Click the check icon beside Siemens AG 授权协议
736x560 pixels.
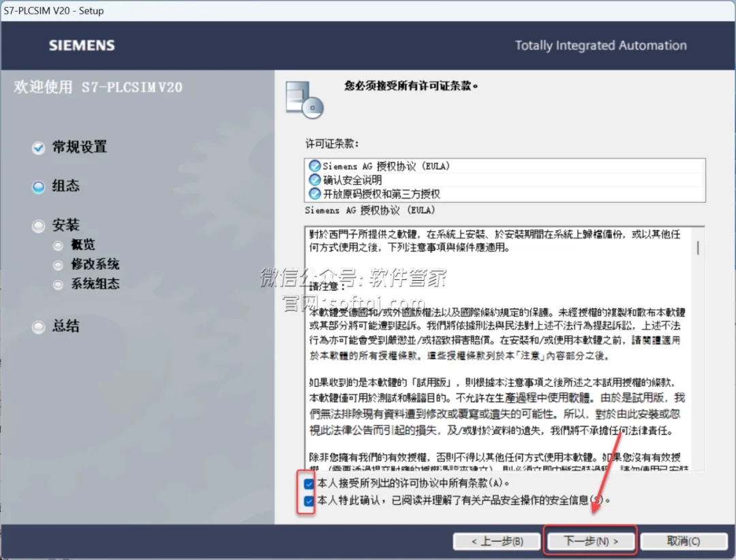(x=314, y=166)
